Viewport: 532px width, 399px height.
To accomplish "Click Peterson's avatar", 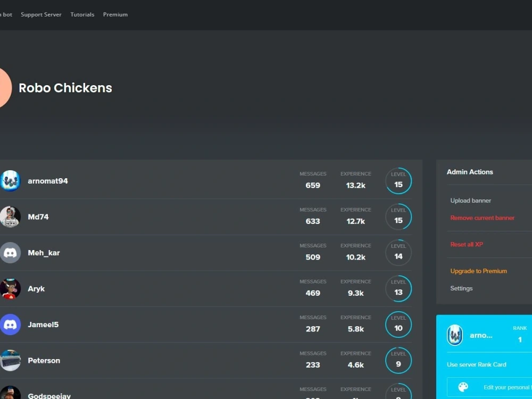I will point(10,361).
